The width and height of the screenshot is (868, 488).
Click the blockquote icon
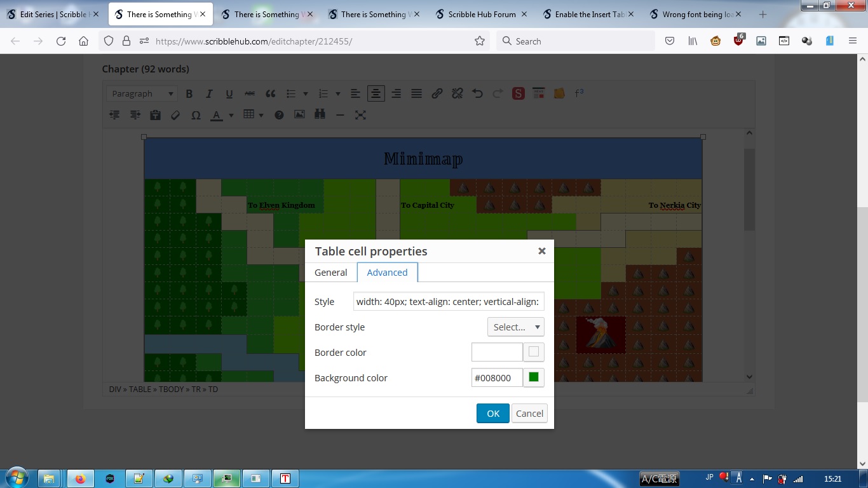coord(271,94)
